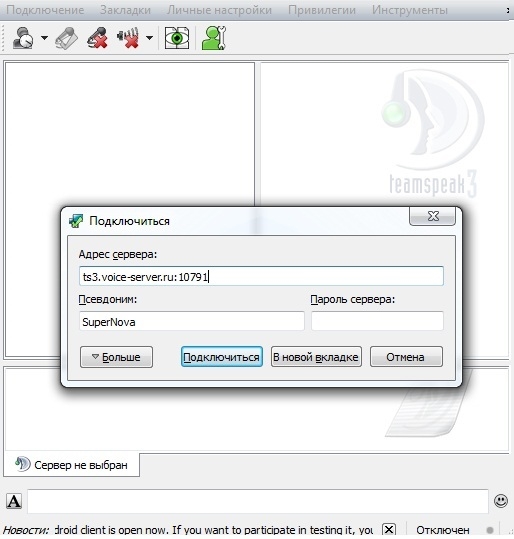Click the Псевдоним field containing SuperNova
The image size is (514, 539).
192,321
